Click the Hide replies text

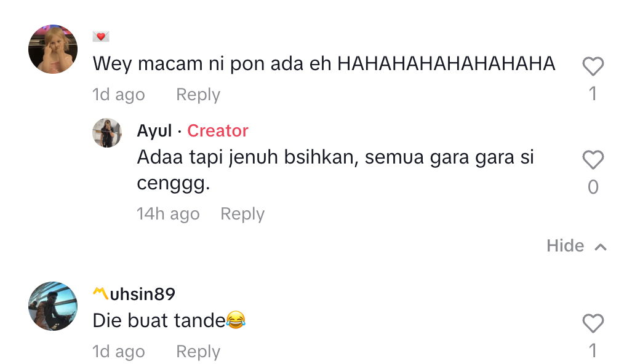[565, 246]
